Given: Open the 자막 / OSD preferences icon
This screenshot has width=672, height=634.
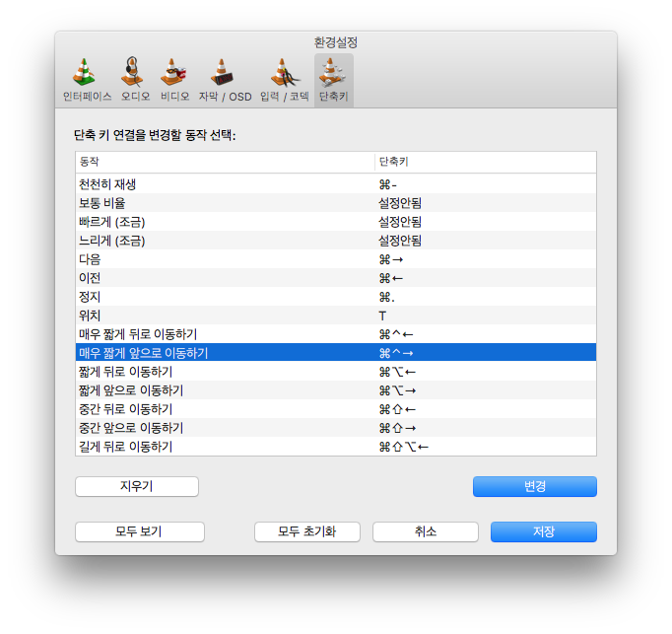Looking at the screenshot, I should 225,80.
